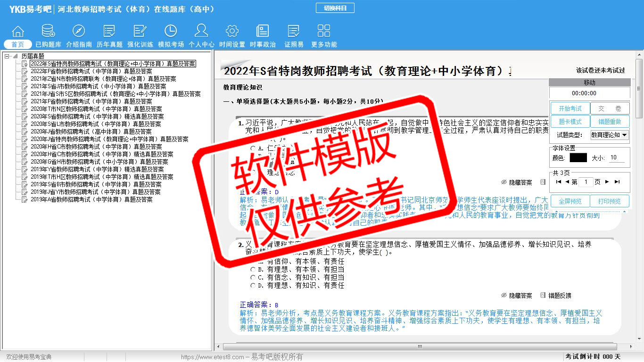644x362 pixels.
Task: Open the 时间设置 gear icon
Action: (232, 32)
